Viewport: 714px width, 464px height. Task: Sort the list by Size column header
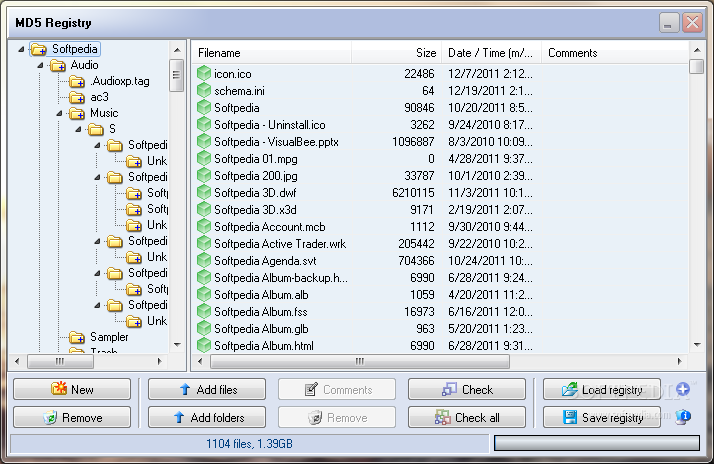pyautogui.click(x=395, y=53)
